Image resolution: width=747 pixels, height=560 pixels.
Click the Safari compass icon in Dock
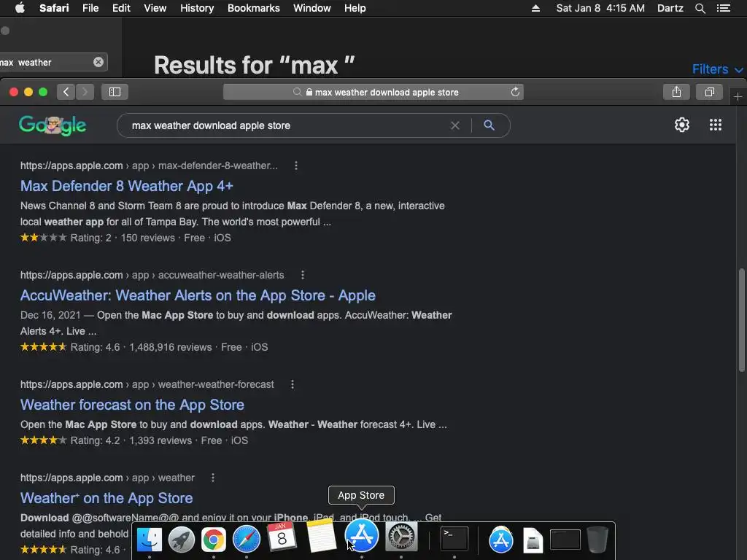[x=247, y=540]
